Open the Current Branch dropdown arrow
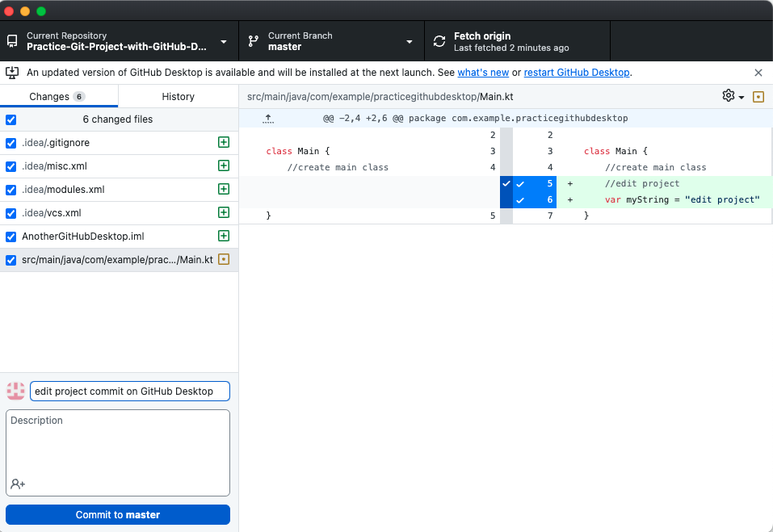The height and width of the screenshot is (532, 773). tap(410, 42)
